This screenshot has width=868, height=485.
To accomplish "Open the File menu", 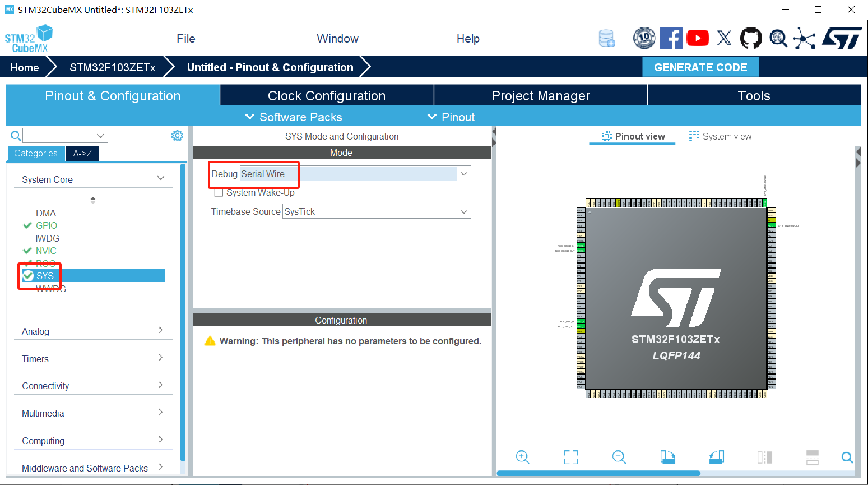I will pos(186,39).
